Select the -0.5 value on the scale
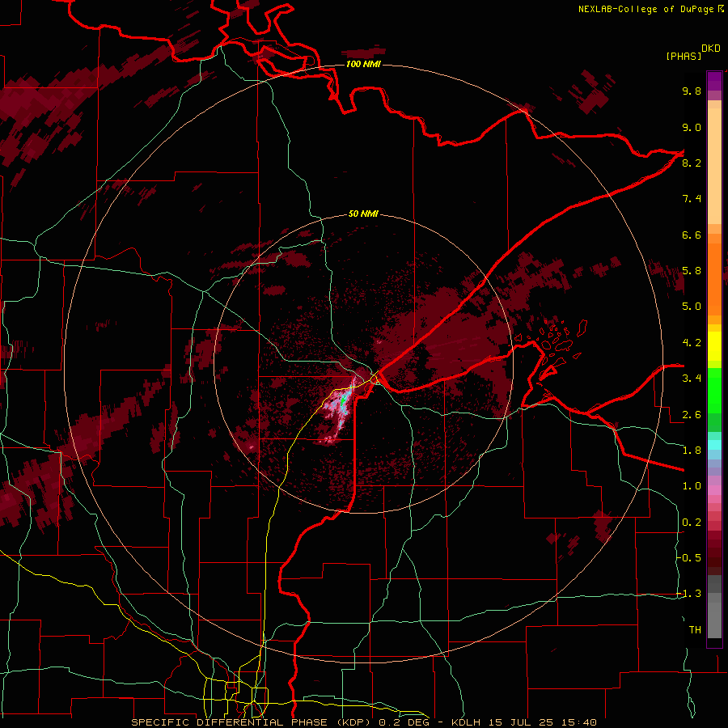Screen dimensions: 728x728 [689, 558]
